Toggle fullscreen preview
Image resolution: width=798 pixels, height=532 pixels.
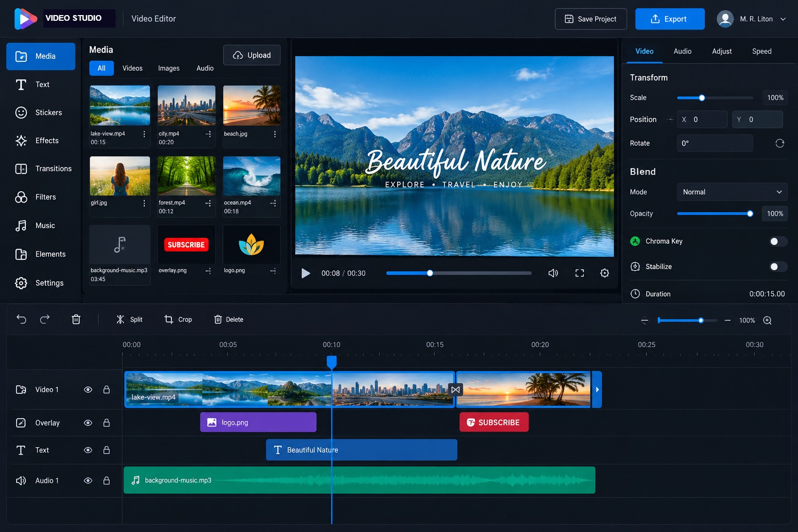[x=580, y=273]
